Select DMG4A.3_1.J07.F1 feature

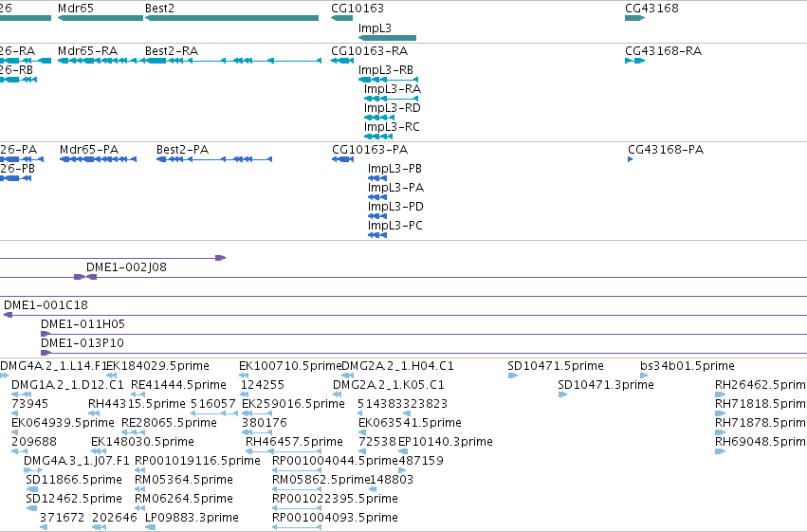pyautogui.click(x=77, y=461)
